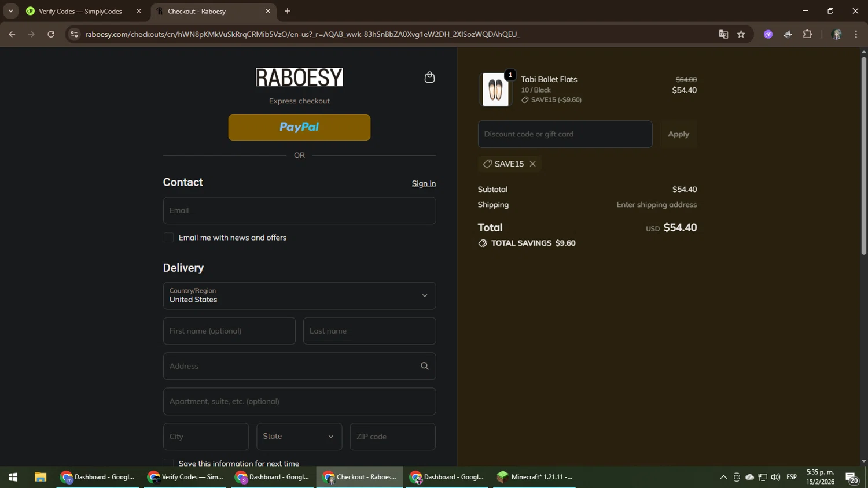Click the ESP language indicator
The height and width of the screenshot is (488, 868).
click(x=792, y=477)
